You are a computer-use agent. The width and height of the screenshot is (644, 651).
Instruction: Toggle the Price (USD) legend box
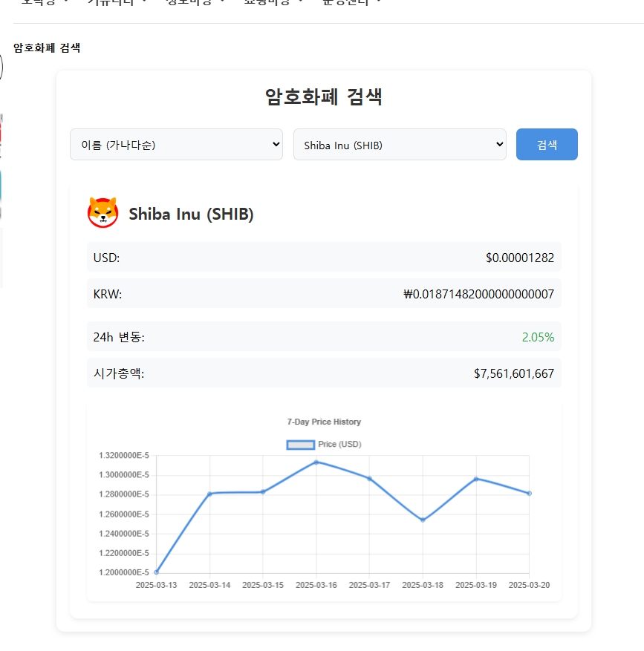(300, 445)
